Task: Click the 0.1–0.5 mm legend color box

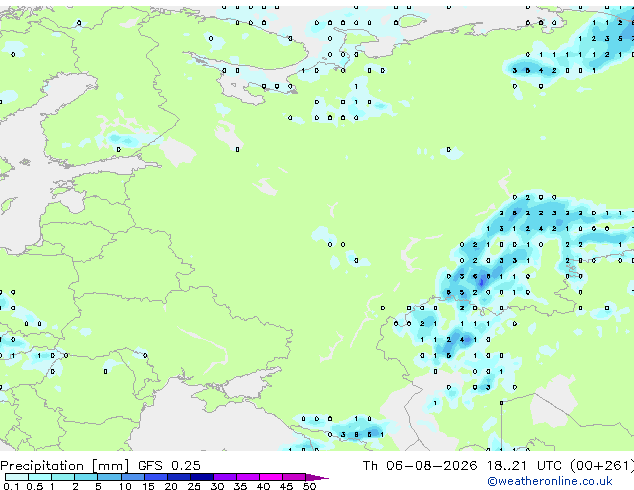Action: coord(17,477)
